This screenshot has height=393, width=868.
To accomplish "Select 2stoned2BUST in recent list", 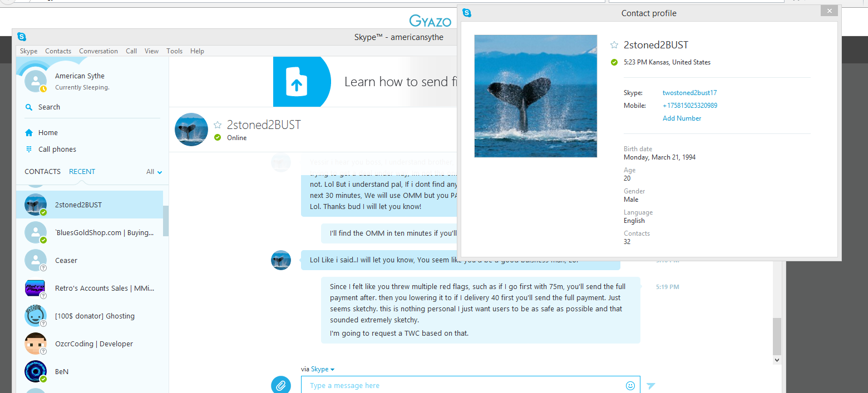I will point(90,205).
